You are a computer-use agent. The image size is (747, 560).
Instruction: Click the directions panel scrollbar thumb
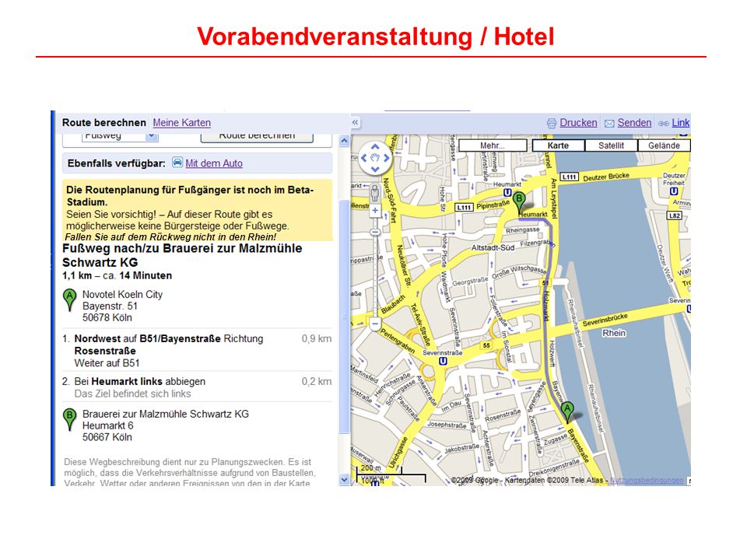pos(345,317)
